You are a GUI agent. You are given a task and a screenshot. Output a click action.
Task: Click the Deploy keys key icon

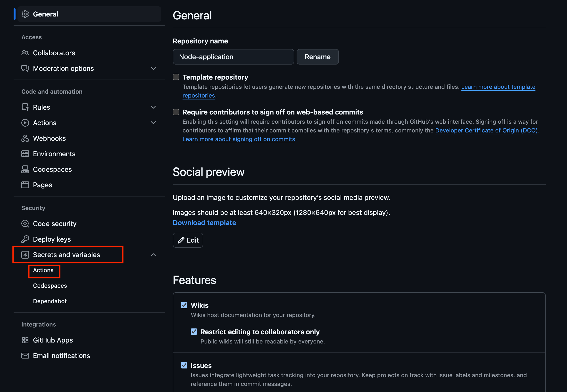coord(25,239)
